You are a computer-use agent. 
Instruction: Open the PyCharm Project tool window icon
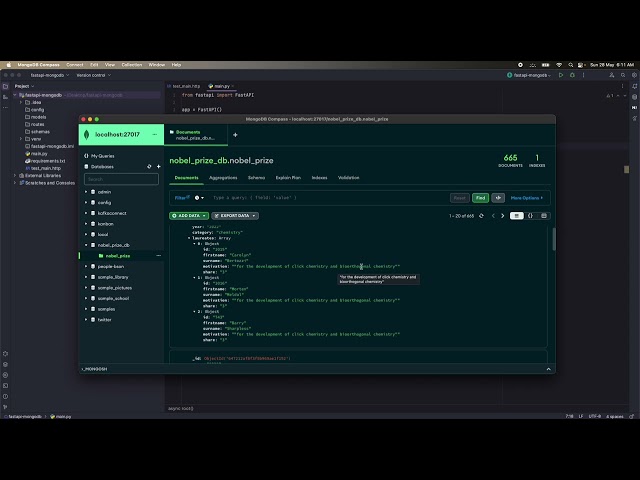5,86
